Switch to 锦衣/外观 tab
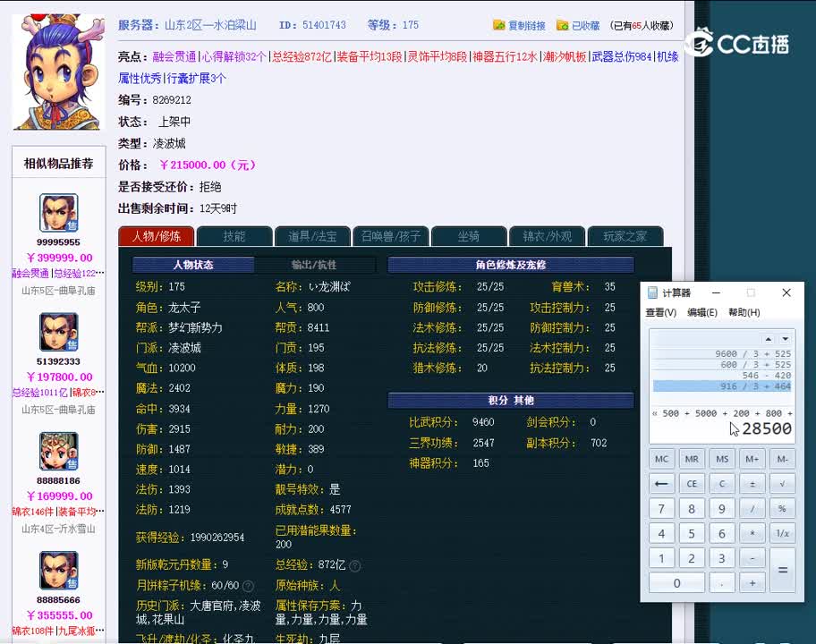The width and height of the screenshot is (816, 644). (x=547, y=236)
